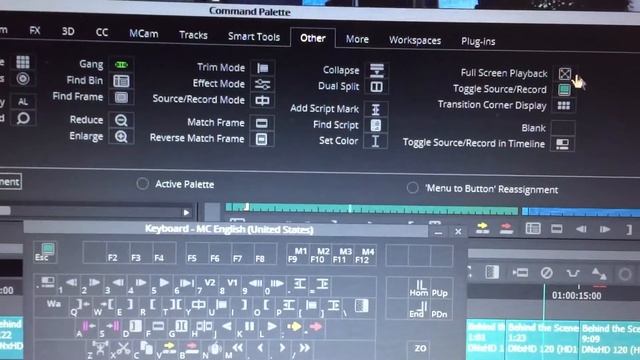Click the scissors key on the keyboard X

click(x=123, y=349)
